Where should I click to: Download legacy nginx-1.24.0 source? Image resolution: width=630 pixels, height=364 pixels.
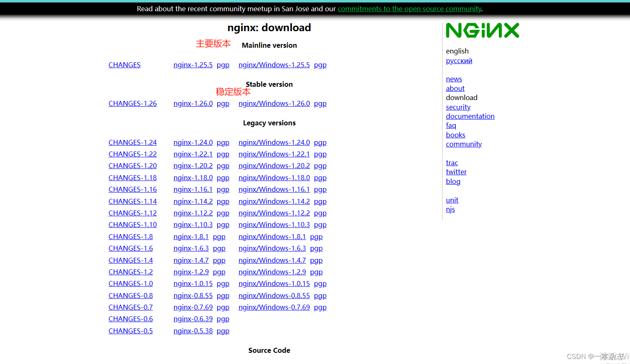193,142
